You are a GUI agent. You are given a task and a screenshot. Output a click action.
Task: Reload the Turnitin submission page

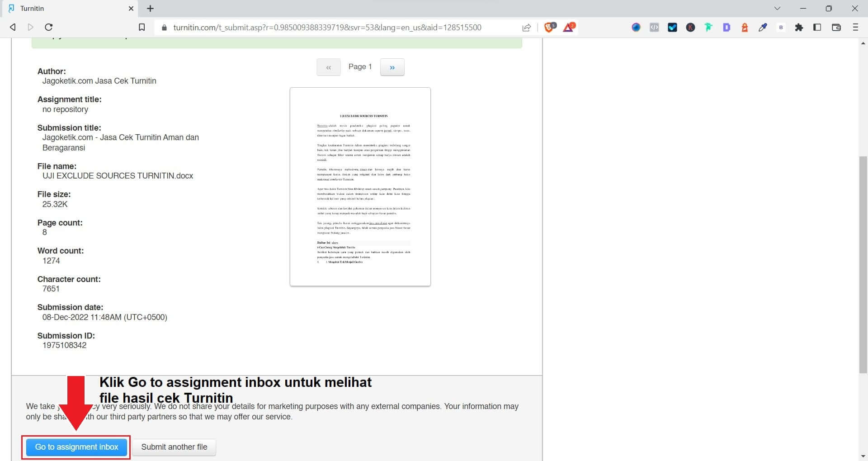click(49, 27)
